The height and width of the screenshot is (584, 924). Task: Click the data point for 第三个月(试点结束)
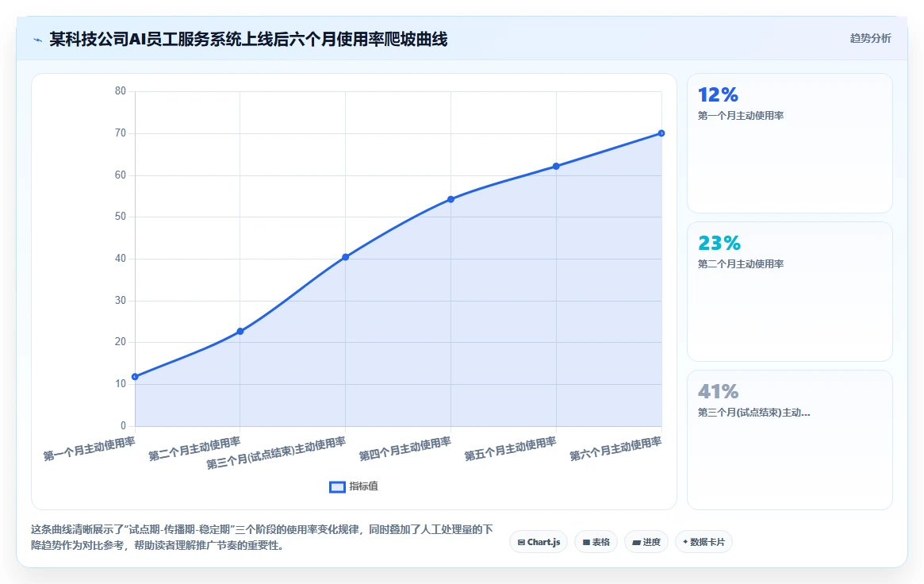click(x=345, y=257)
